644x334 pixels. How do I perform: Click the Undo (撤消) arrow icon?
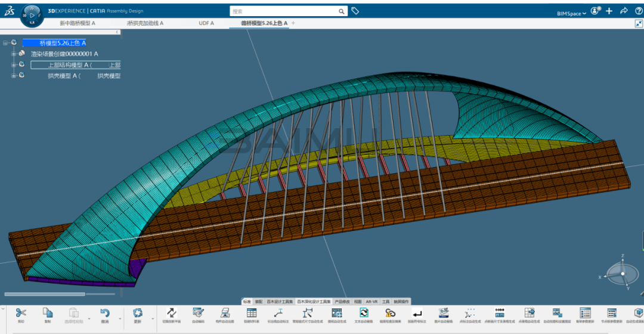coord(105,313)
